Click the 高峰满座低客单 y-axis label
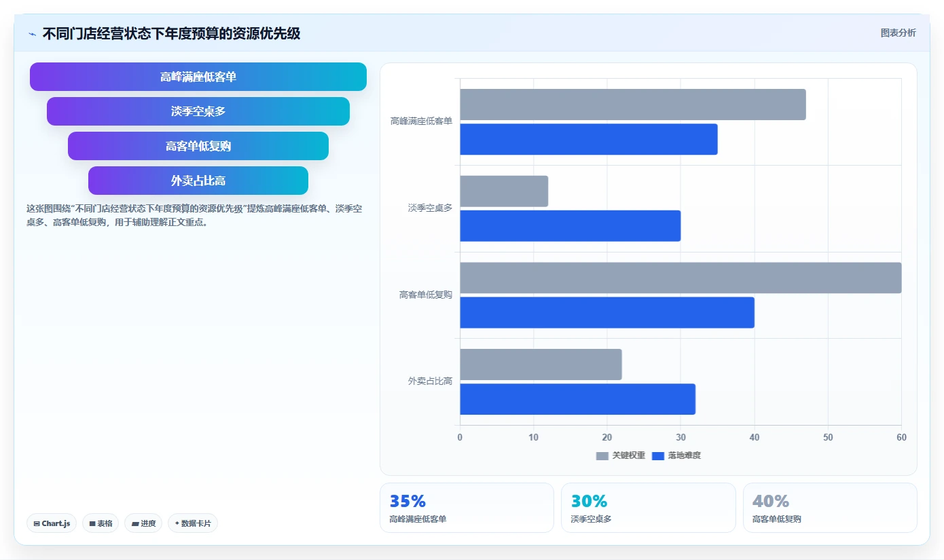 coord(421,122)
